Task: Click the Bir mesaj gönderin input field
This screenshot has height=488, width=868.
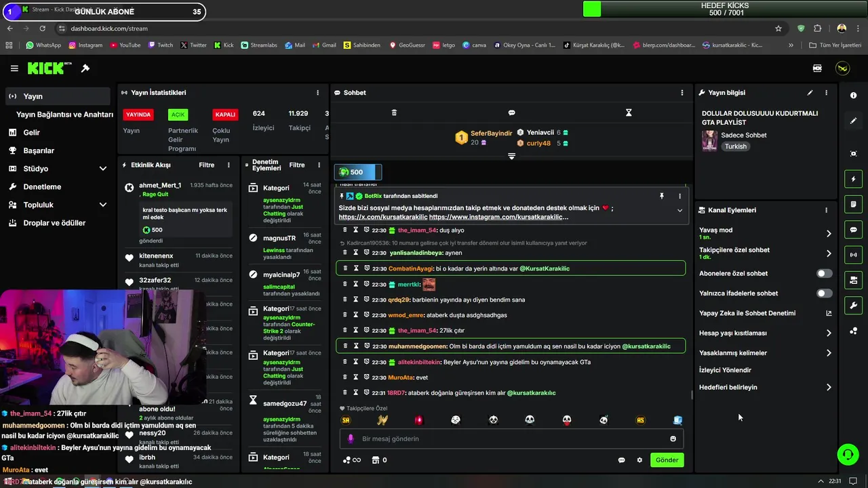Action: (x=512, y=439)
